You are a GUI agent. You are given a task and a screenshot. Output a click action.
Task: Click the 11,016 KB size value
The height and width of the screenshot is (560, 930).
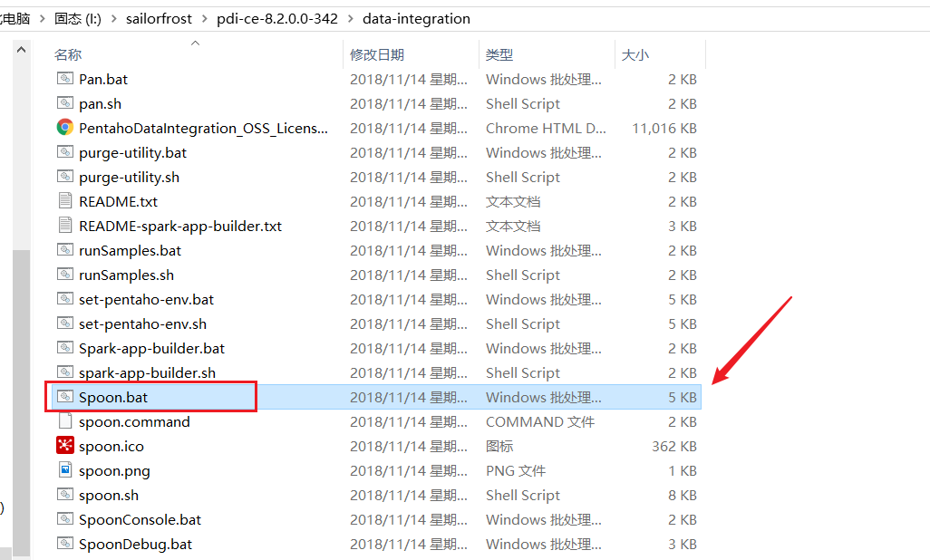pos(664,128)
